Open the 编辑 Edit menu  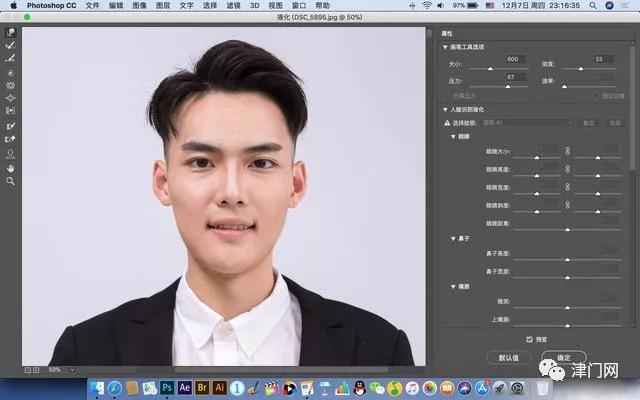click(x=116, y=5)
